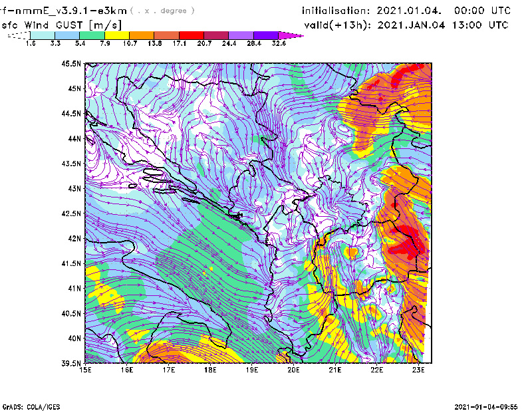Click the legend value 1.6
Screen dimensions: 532x411
[x=31, y=43]
